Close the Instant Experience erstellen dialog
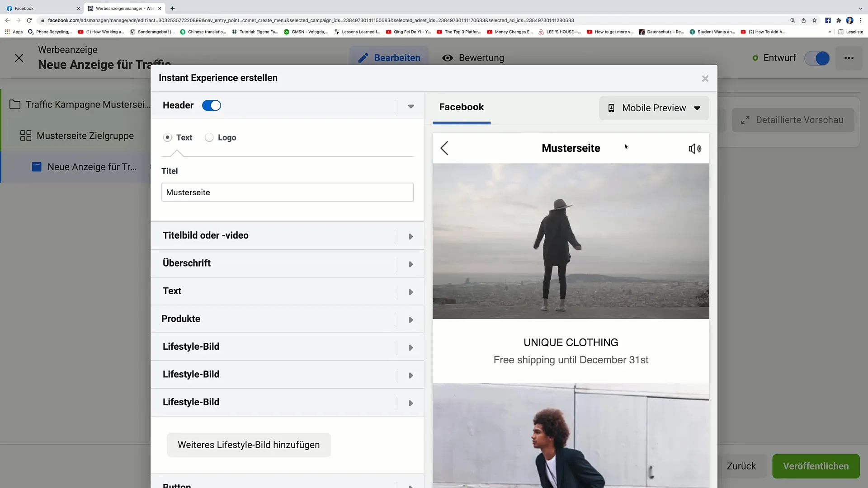Image resolution: width=868 pixels, height=488 pixels. 705,79
